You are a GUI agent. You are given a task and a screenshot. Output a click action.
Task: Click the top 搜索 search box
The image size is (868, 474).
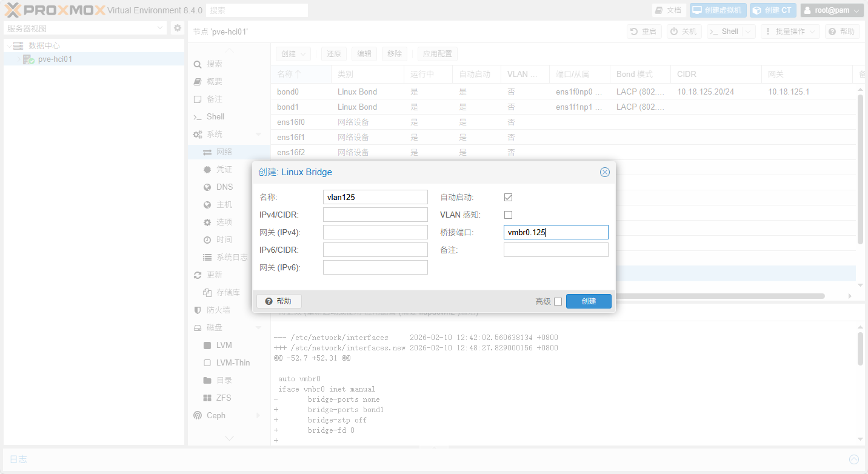pos(257,10)
